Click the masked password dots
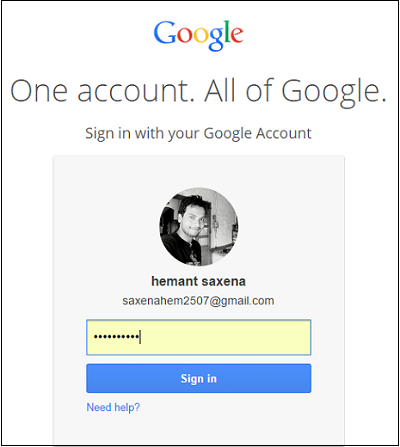 coord(116,337)
